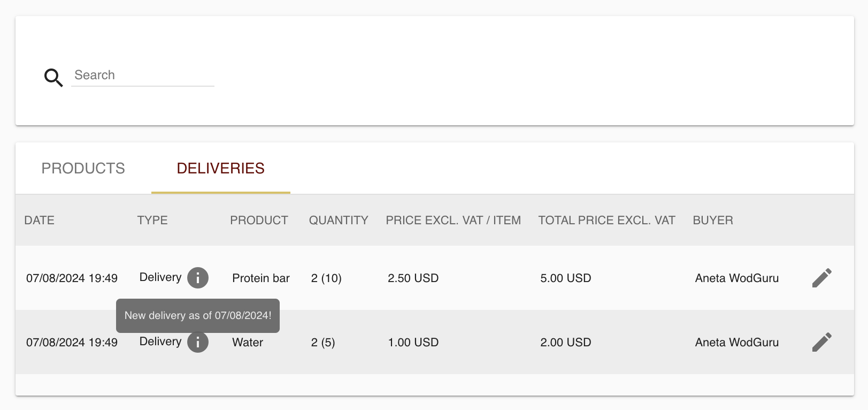
Task: Sort by the Date column header
Action: 40,221
